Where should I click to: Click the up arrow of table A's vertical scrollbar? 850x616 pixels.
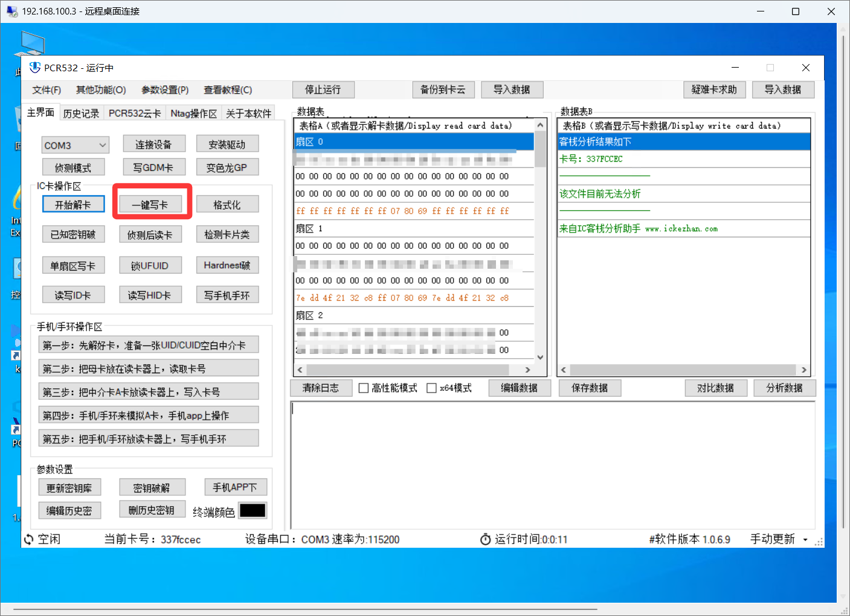[540, 125]
